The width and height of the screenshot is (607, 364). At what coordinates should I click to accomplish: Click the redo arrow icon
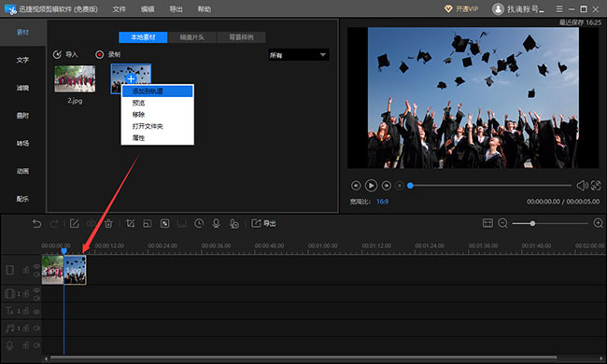click(54, 224)
